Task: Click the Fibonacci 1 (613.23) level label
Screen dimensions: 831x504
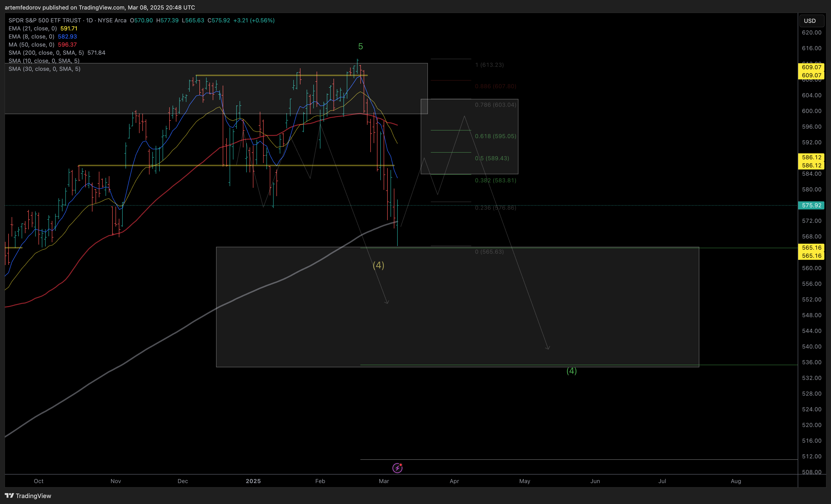Action: [489, 65]
